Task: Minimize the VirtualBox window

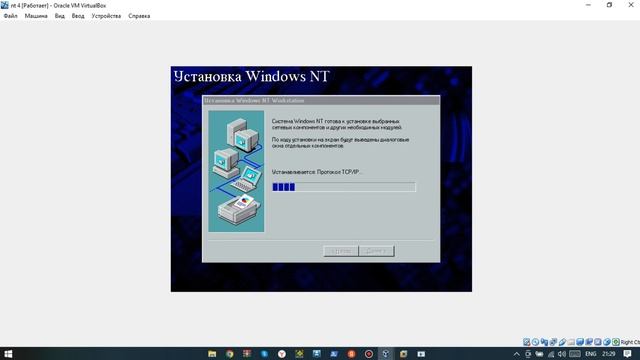Action: pos(588,5)
